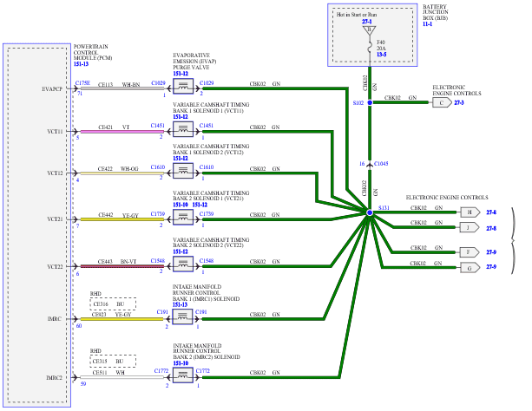Image resolution: width=532 pixels, height=411 pixels.
Task: Click the VCT12 solenoid symbol
Action: click(183, 171)
